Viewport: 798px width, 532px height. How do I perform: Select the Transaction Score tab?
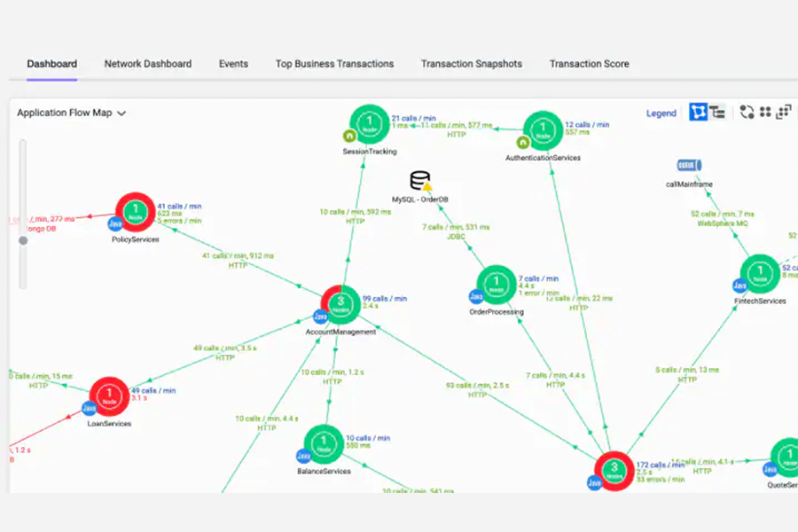pos(589,64)
